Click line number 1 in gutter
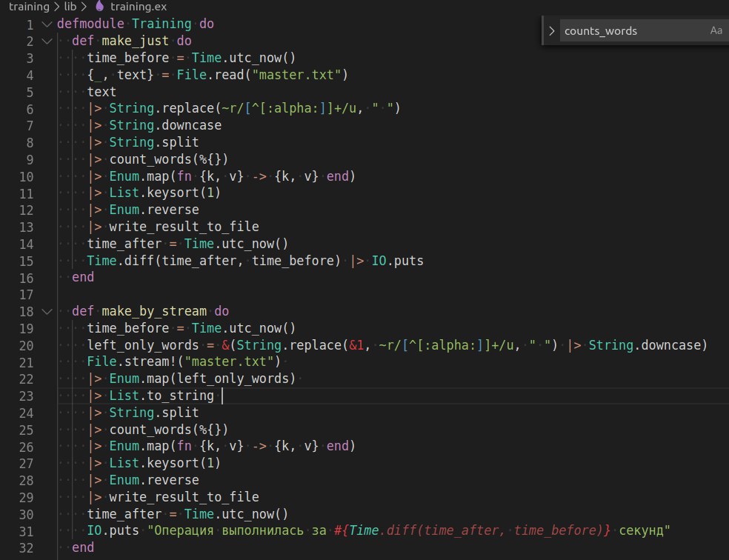 [x=30, y=24]
